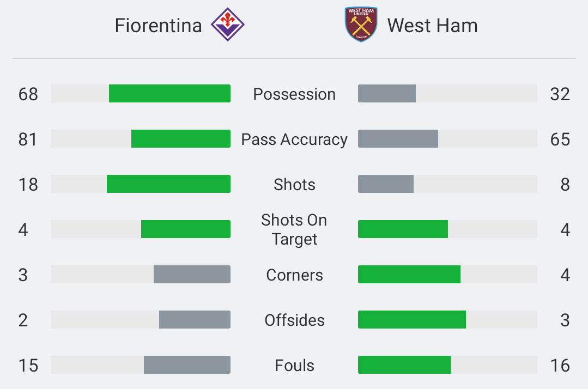The width and height of the screenshot is (588, 389).
Task: Open the West Ham team name link
Action: point(432,26)
